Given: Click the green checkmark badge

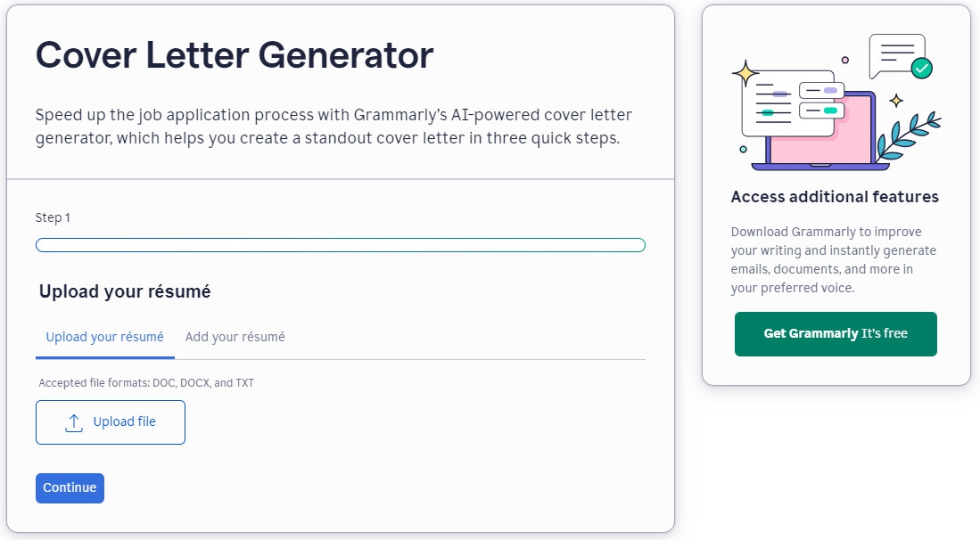Looking at the screenshot, I should click(921, 69).
